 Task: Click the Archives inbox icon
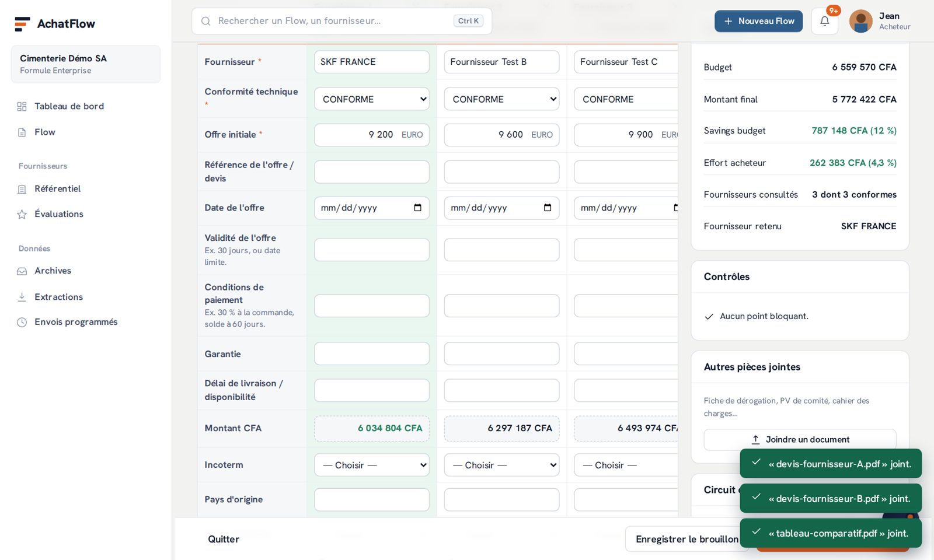(22, 271)
